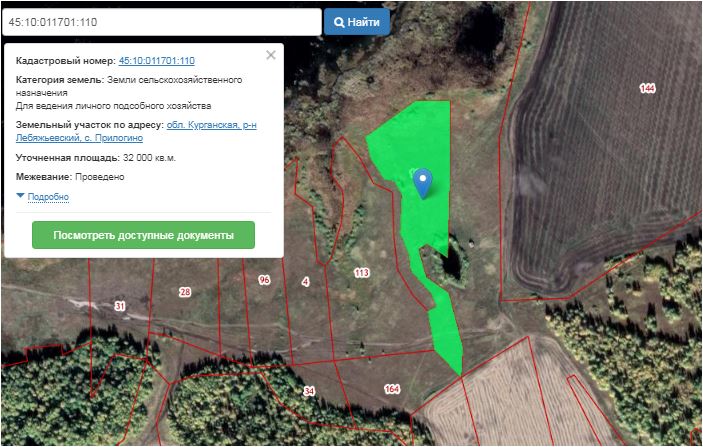The width and height of the screenshot is (703, 447).
Task: Select parcel labeled 31 on map
Action: (x=120, y=305)
